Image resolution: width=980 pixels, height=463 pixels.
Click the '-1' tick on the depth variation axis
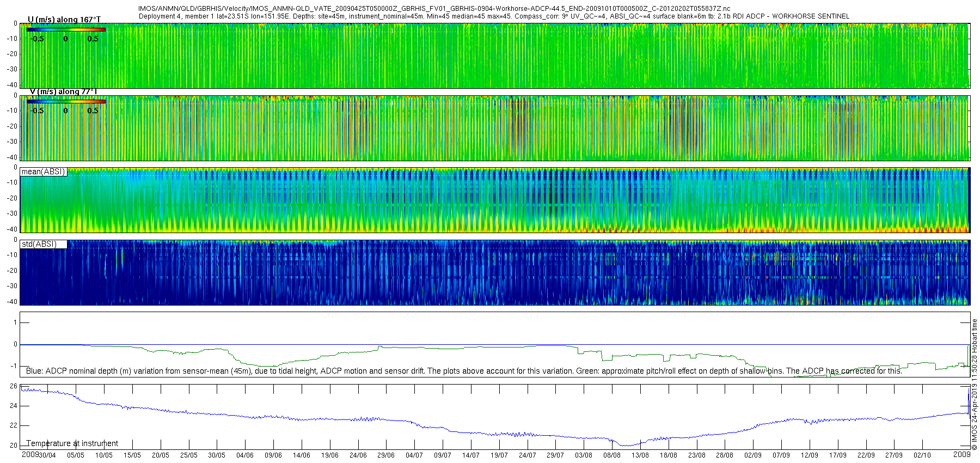pyautogui.click(x=14, y=366)
